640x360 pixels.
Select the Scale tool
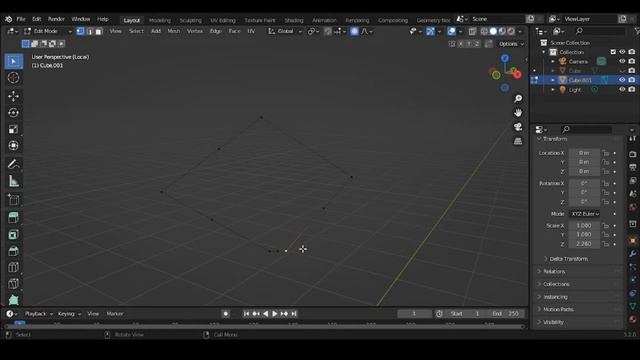(13, 129)
